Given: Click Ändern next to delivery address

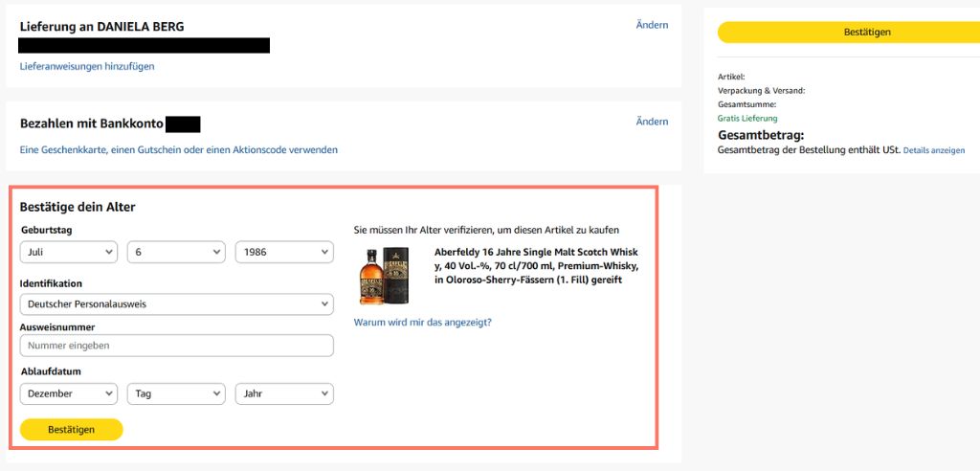Looking at the screenshot, I should (x=652, y=25).
